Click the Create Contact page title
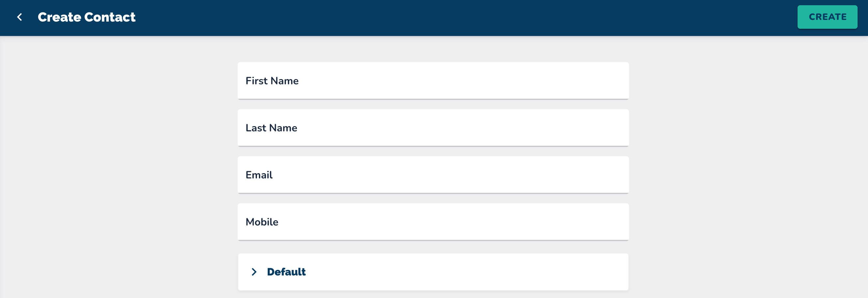Image resolution: width=868 pixels, height=298 pixels. (x=87, y=17)
